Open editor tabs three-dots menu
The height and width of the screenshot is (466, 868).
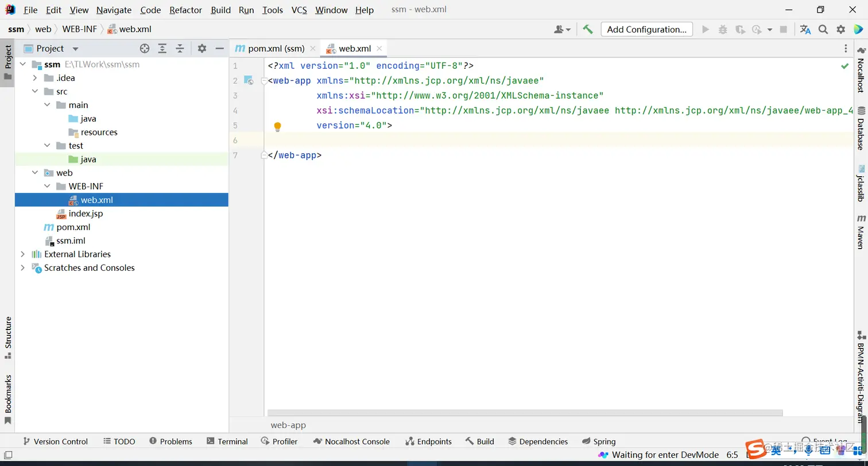pyautogui.click(x=846, y=49)
